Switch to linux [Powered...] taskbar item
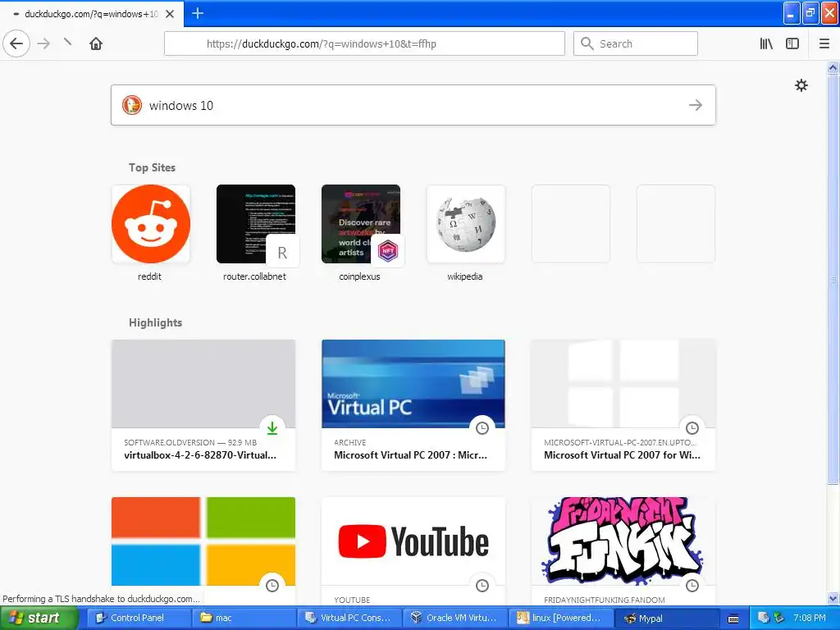The image size is (840, 630). click(559, 618)
